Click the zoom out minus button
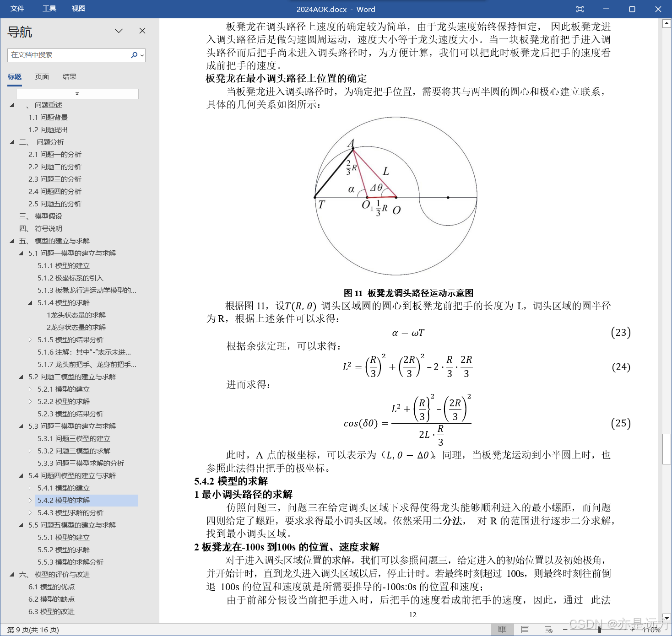Viewport: 672px width, 636px height. tap(565, 630)
